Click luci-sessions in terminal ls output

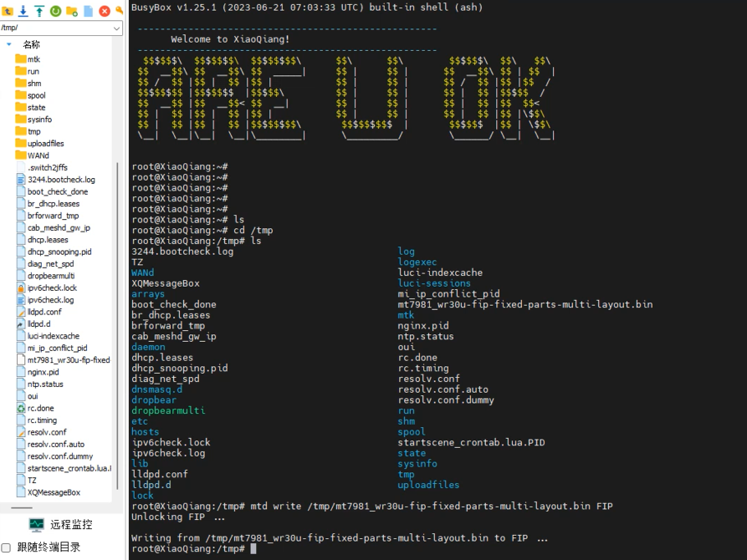click(434, 283)
